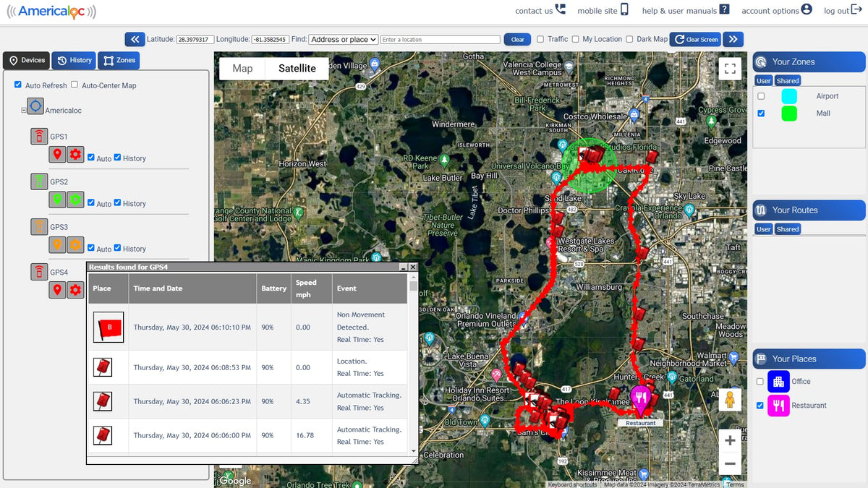Viewport: 868px width, 488px height.
Task: Collapse the Americaloc device tree
Action: click(24, 111)
